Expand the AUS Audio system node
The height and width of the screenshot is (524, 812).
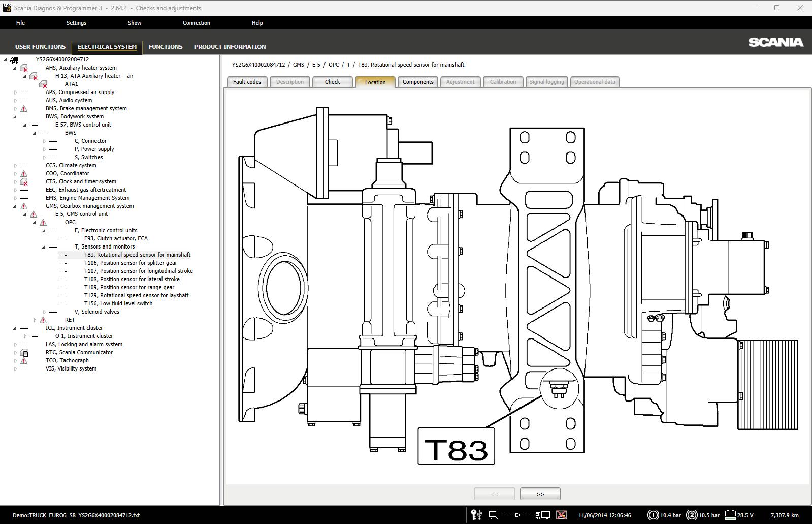(15, 101)
